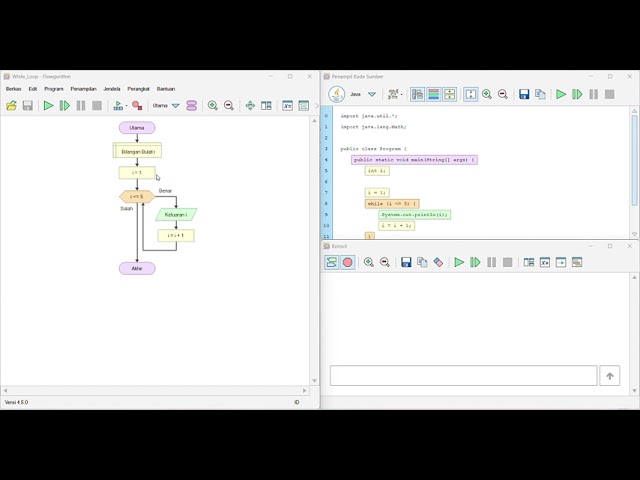The image size is (640, 480).
Task: Run program from source code viewer toolbar
Action: pos(561,94)
